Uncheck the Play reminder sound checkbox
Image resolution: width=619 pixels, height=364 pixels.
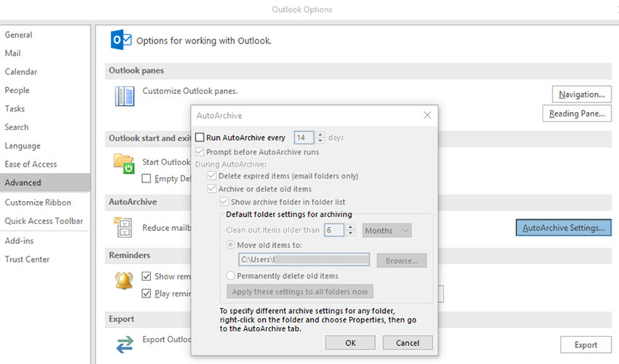click(x=146, y=293)
